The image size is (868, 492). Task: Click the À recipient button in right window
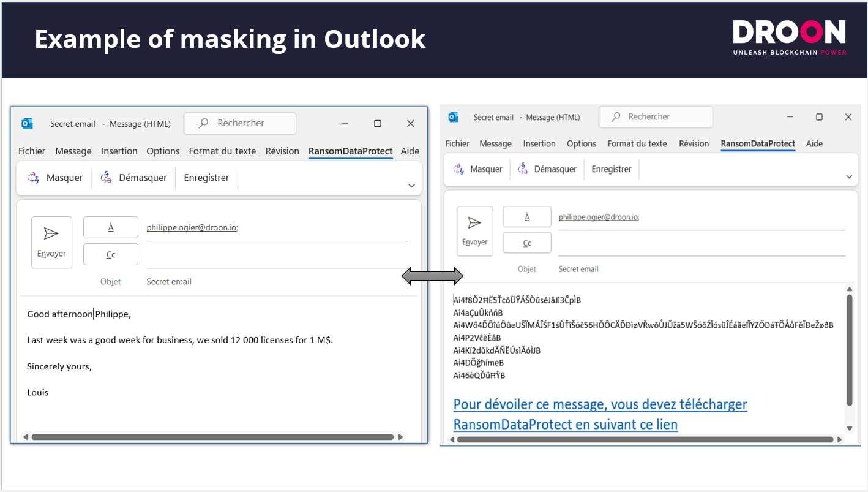[527, 217]
